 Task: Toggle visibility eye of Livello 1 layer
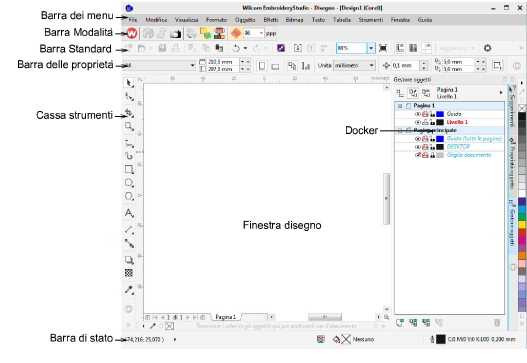click(x=417, y=122)
